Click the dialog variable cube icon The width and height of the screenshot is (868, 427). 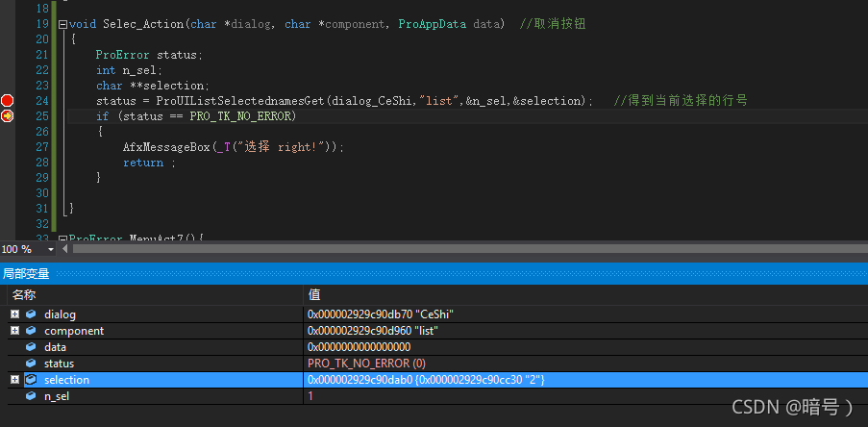(31, 314)
